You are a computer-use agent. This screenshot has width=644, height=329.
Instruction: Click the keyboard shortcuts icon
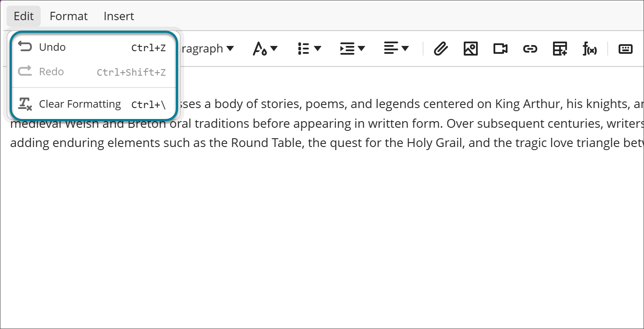click(626, 49)
